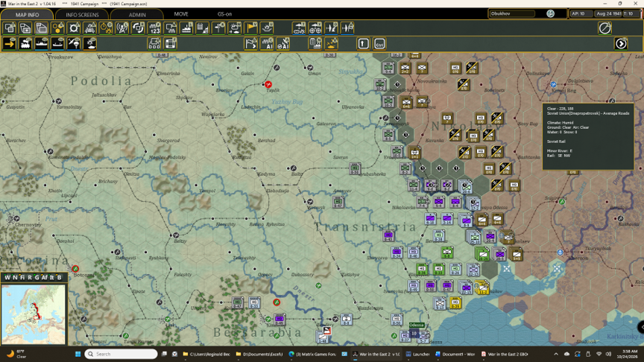Switch to the MAP INFO tab
The width and height of the screenshot is (644, 362).
pyautogui.click(x=27, y=14)
